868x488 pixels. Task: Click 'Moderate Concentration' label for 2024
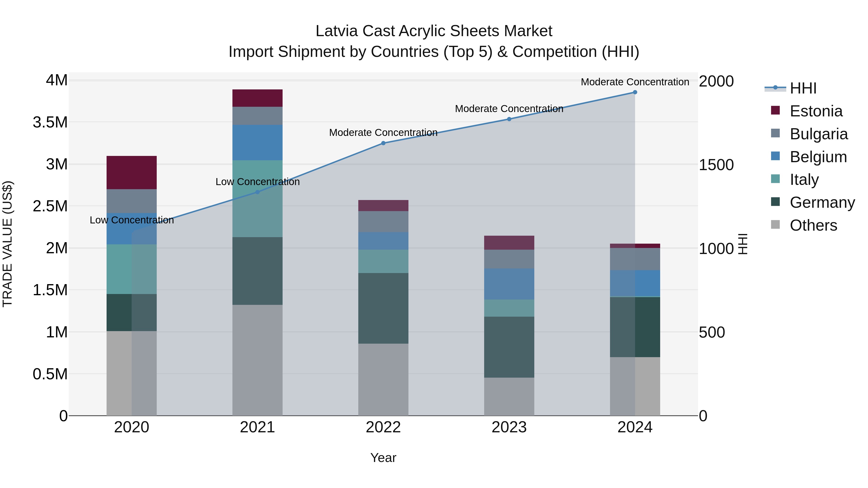(635, 82)
